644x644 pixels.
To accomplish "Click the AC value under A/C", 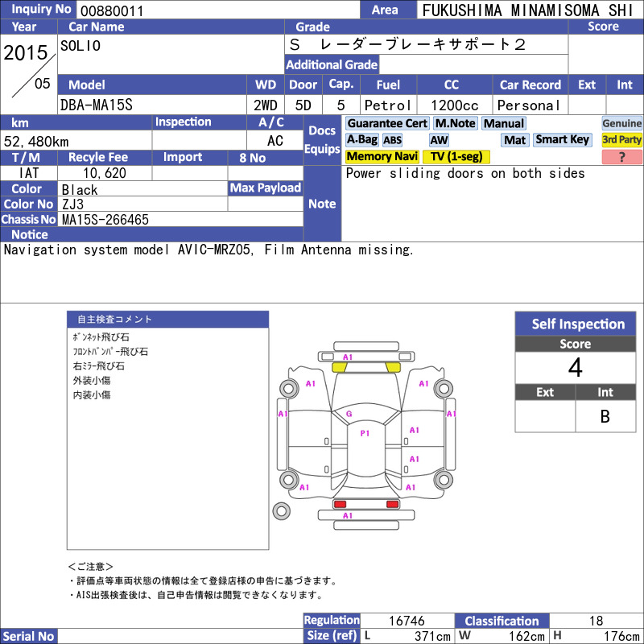I will coord(275,142).
